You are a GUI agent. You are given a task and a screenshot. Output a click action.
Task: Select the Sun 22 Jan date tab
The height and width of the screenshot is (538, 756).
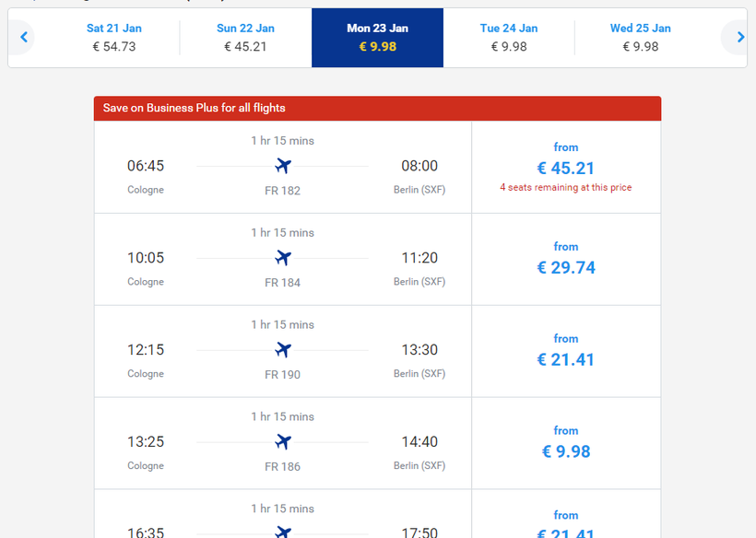pyautogui.click(x=245, y=38)
